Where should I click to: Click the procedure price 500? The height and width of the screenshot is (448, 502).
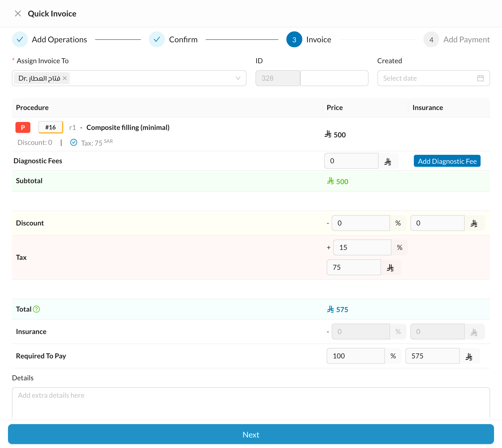[x=335, y=134]
